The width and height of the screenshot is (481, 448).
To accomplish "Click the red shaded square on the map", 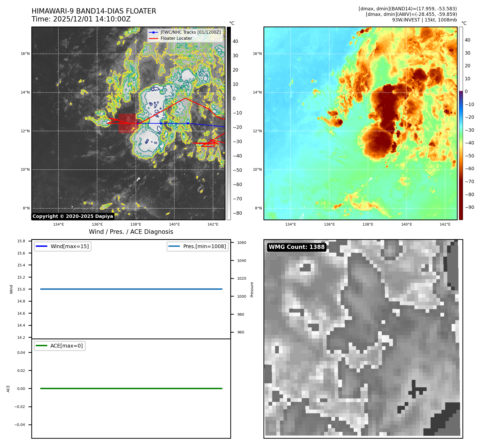I will coord(127,123).
